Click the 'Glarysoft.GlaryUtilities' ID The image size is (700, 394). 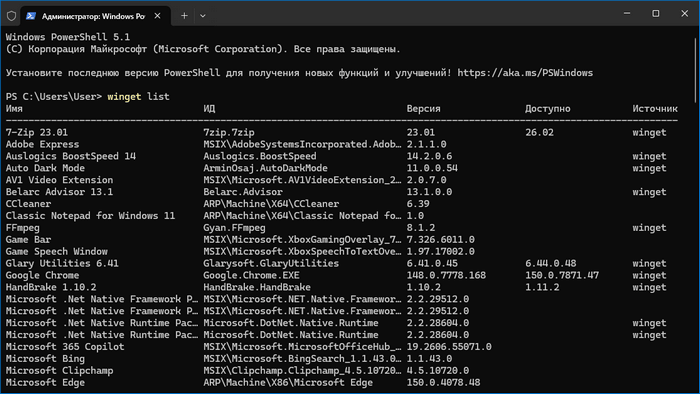tap(271, 263)
